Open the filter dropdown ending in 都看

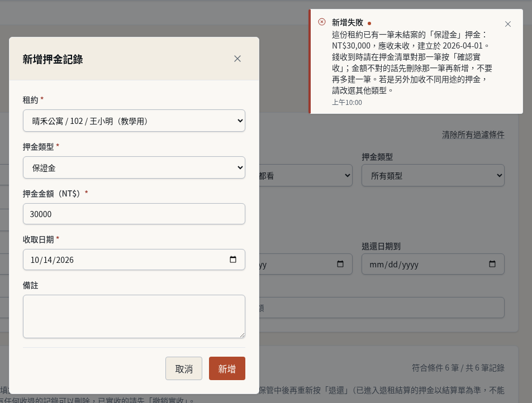(x=305, y=176)
